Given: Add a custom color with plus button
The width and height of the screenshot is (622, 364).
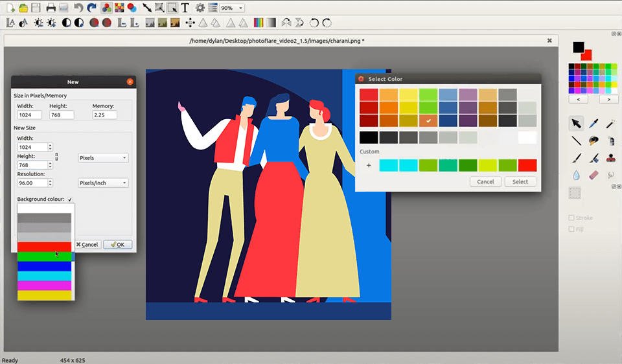Looking at the screenshot, I should [x=369, y=165].
